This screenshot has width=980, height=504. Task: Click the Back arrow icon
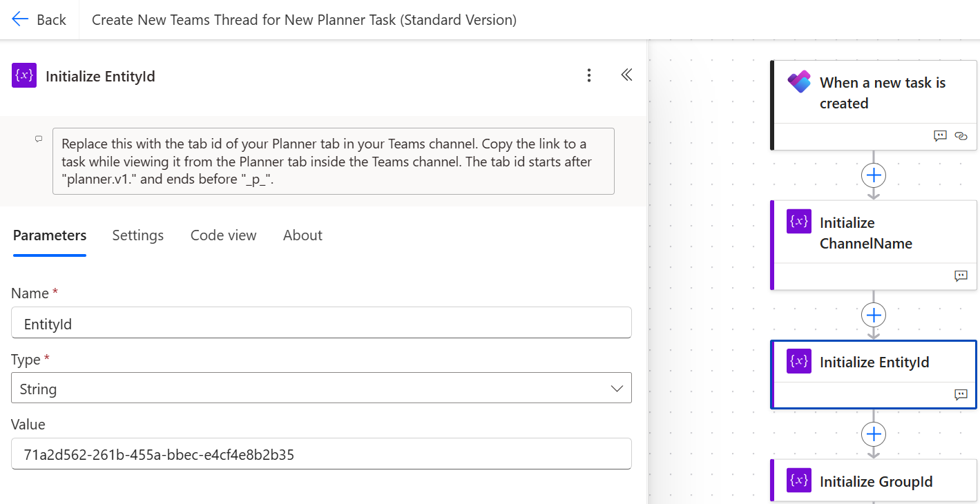click(20, 19)
